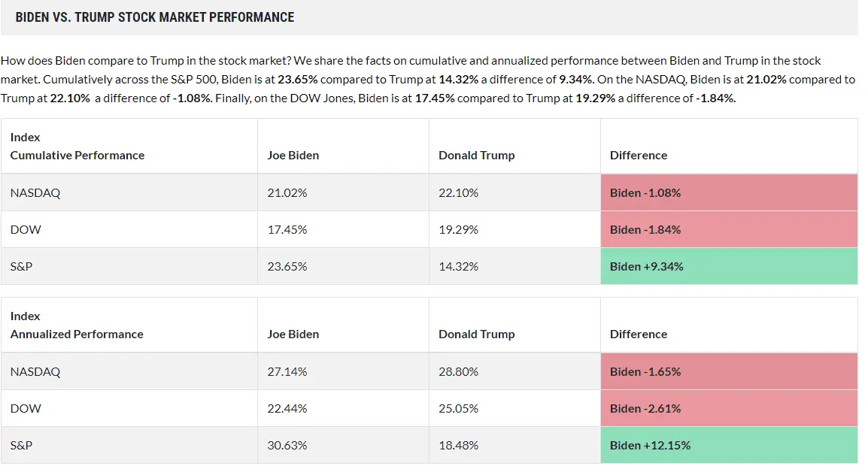Click the Annualized Performance column header

(77, 334)
